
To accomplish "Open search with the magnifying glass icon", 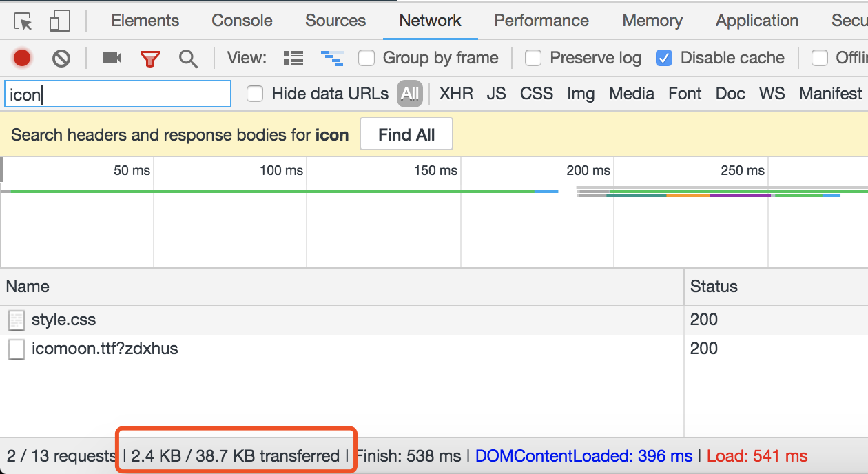I will [x=188, y=58].
